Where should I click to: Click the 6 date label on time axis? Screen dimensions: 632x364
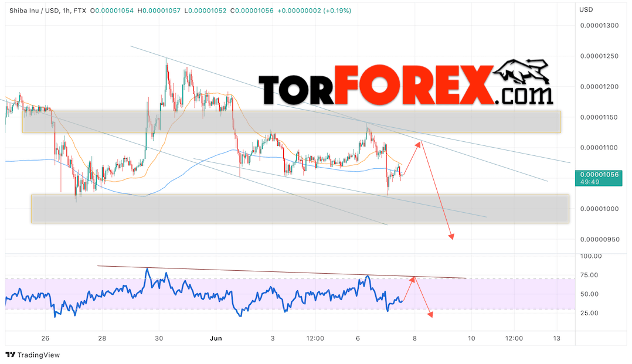pyautogui.click(x=358, y=338)
